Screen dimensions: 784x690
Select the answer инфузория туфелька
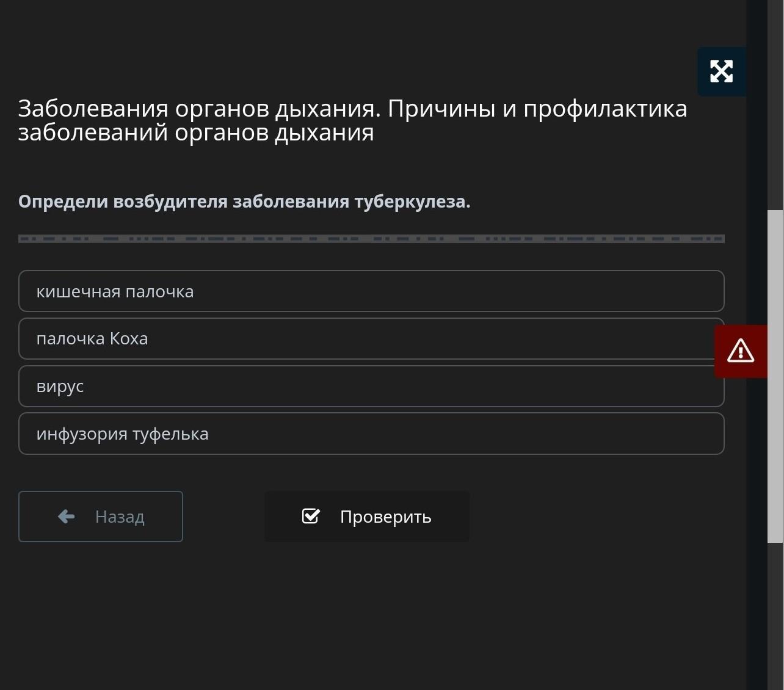[x=371, y=434]
